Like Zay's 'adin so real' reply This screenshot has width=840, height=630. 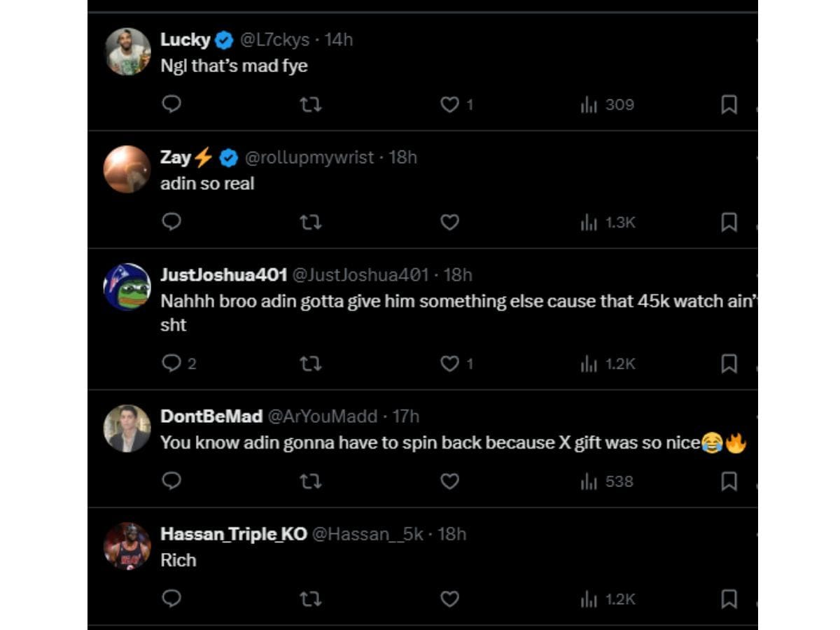pos(450,222)
